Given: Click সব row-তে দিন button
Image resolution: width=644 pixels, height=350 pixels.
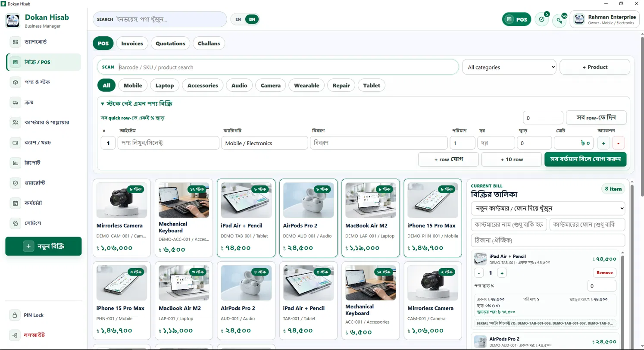Looking at the screenshot, I should pos(596,117).
